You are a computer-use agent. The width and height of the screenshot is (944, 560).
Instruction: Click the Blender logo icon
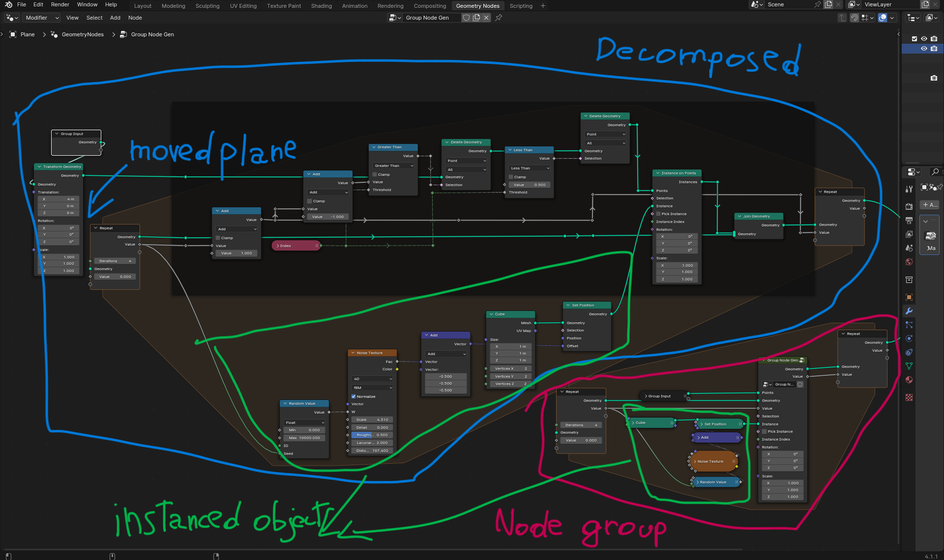pyautogui.click(x=8, y=4)
